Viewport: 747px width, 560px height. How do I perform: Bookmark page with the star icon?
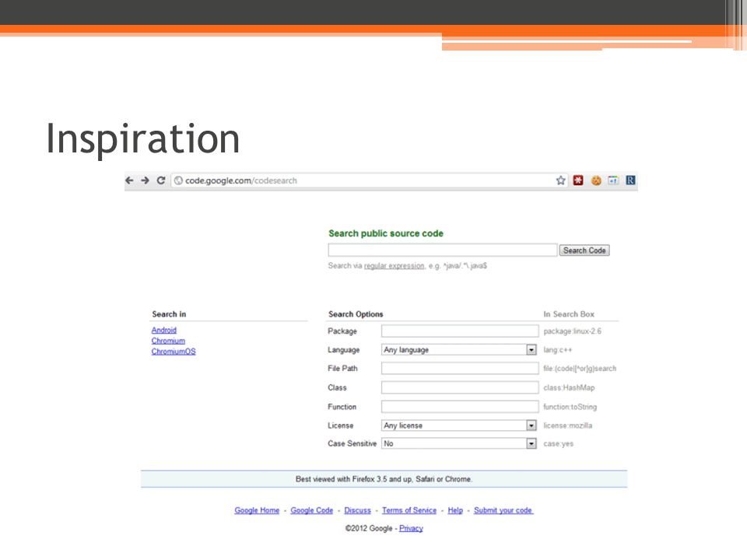click(x=561, y=180)
